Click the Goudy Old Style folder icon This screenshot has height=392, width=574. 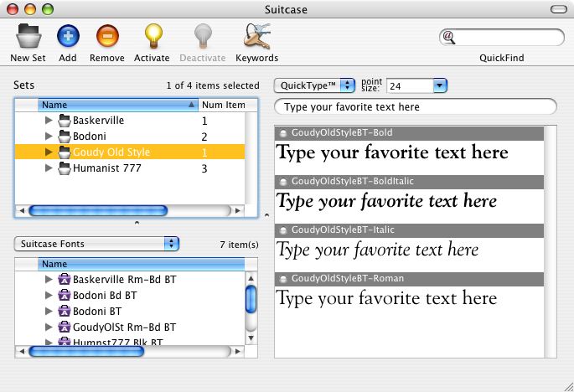(x=64, y=152)
